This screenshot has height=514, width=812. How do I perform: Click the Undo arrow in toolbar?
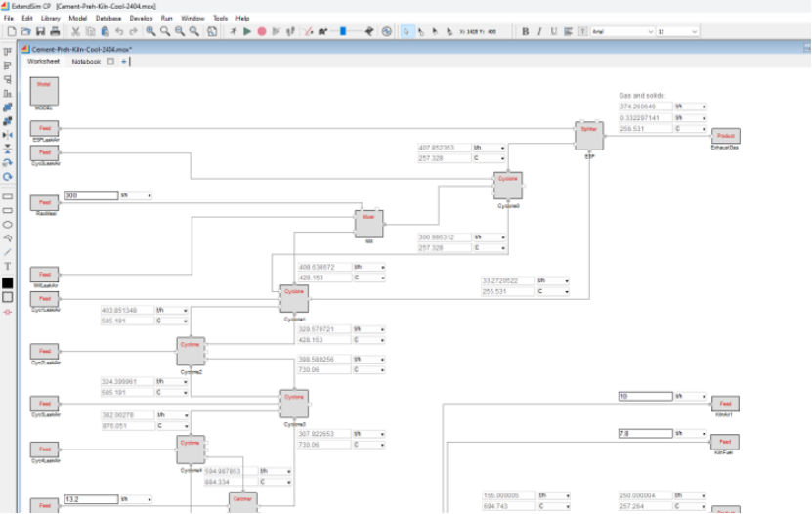(x=119, y=31)
